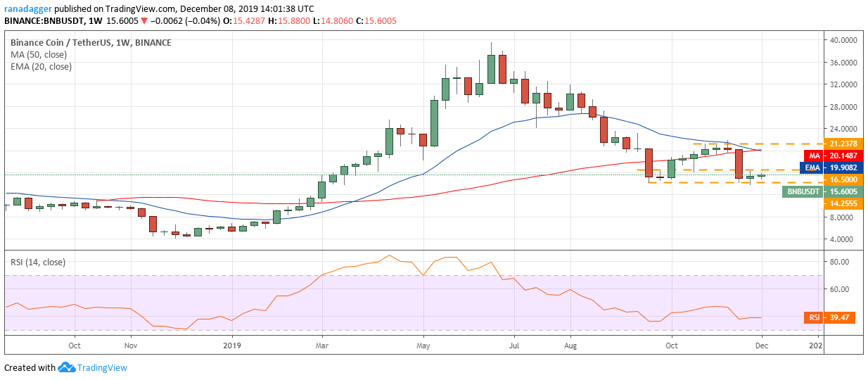This screenshot has width=868, height=380.
Task: Select the MA (50, close) indicator label
Action: pyautogui.click(x=39, y=55)
